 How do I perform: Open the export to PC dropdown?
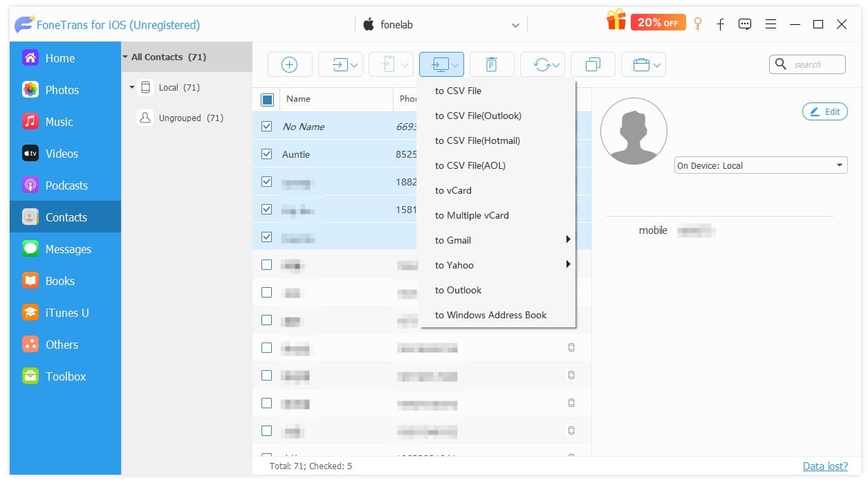click(x=441, y=64)
